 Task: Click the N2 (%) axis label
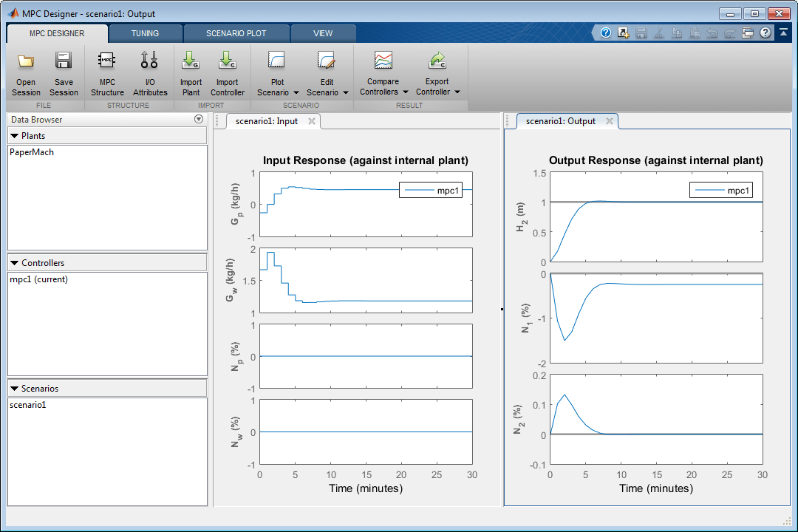click(x=518, y=420)
